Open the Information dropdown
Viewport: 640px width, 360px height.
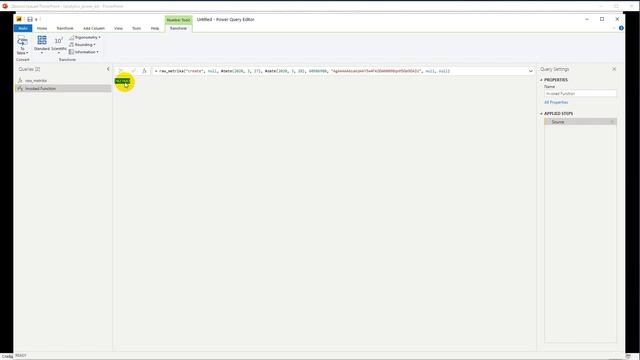[x=84, y=52]
